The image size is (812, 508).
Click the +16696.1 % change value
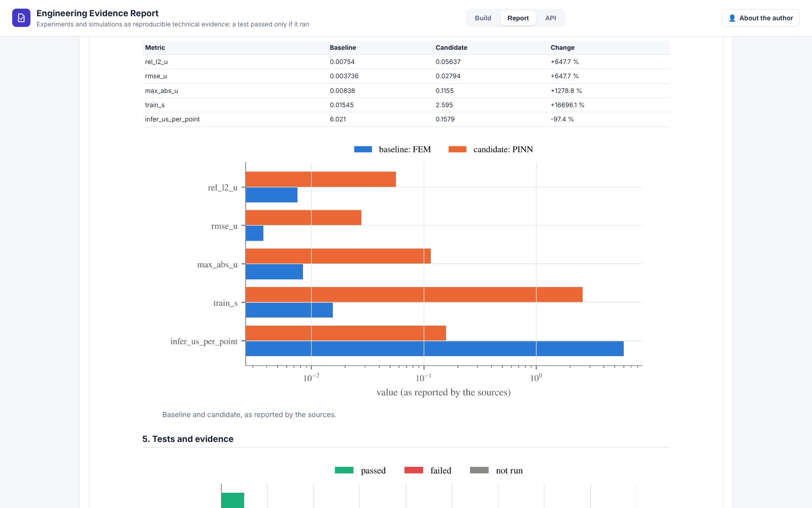click(567, 105)
